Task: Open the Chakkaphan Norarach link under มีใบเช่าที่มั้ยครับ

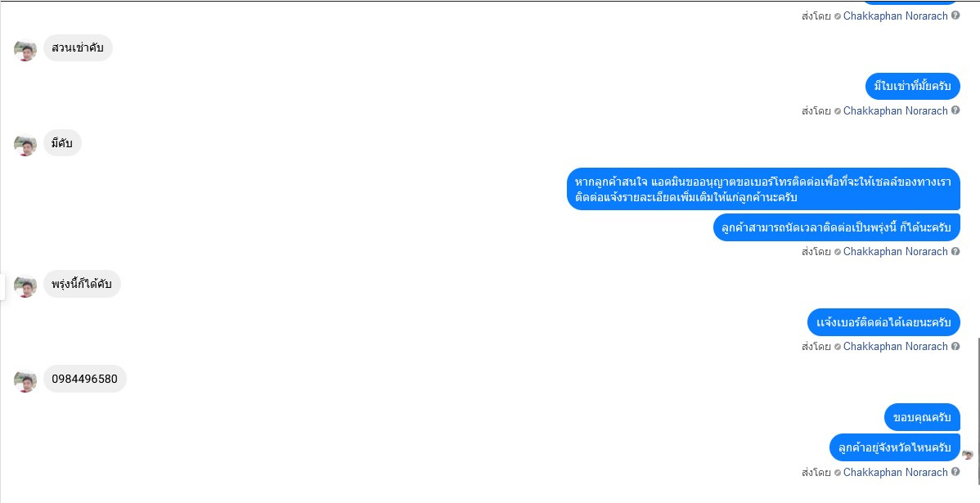Action: 895,110
